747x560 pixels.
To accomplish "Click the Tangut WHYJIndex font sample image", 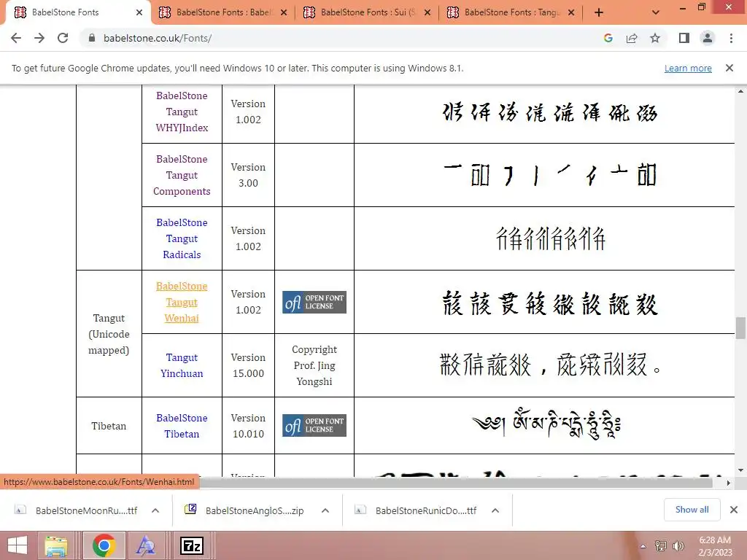I will point(550,113).
